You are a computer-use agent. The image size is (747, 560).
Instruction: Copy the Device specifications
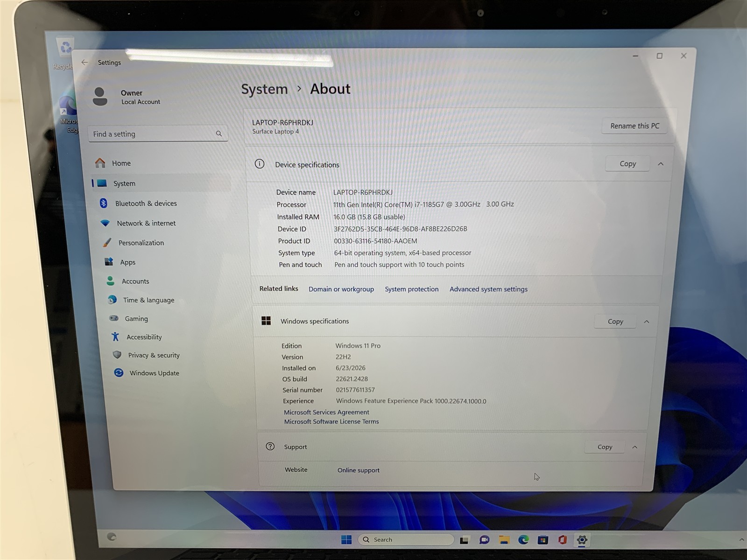click(x=627, y=164)
